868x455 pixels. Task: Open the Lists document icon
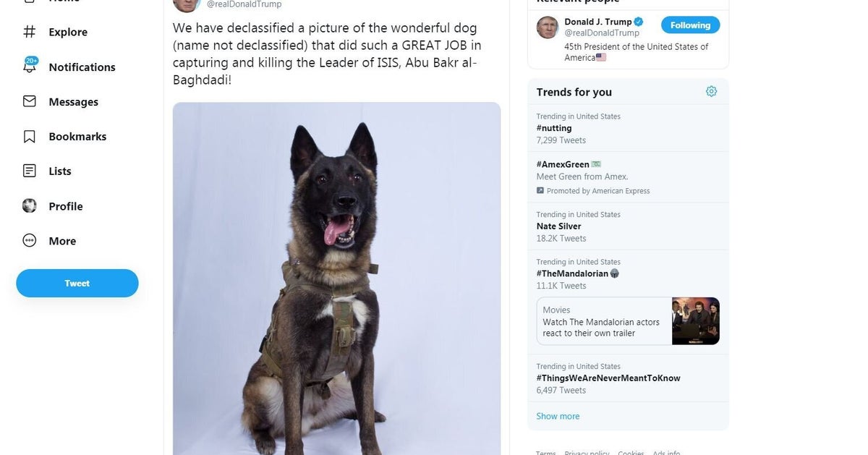(x=30, y=171)
